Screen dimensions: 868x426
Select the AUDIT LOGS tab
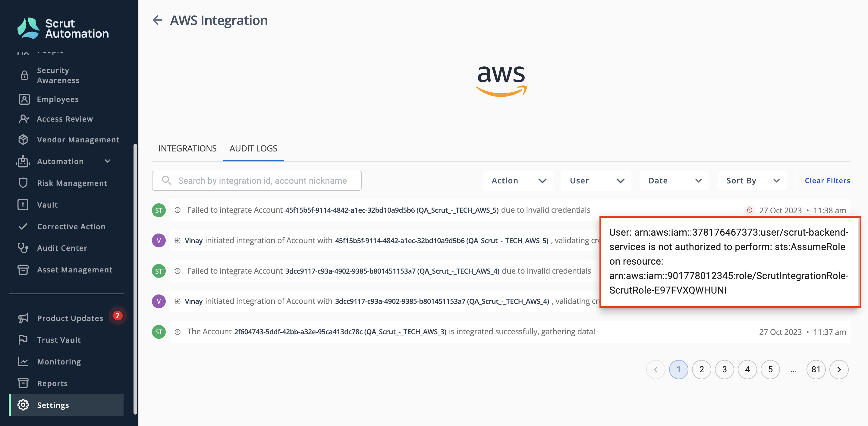(x=253, y=148)
